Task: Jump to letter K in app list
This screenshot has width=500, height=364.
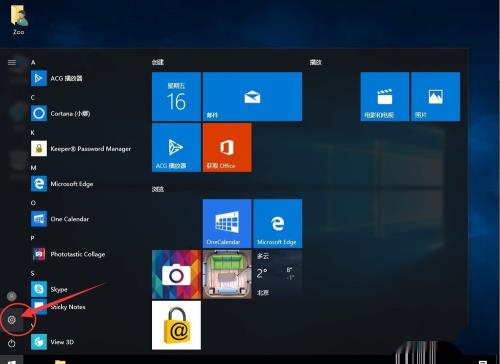Action: click(33, 133)
